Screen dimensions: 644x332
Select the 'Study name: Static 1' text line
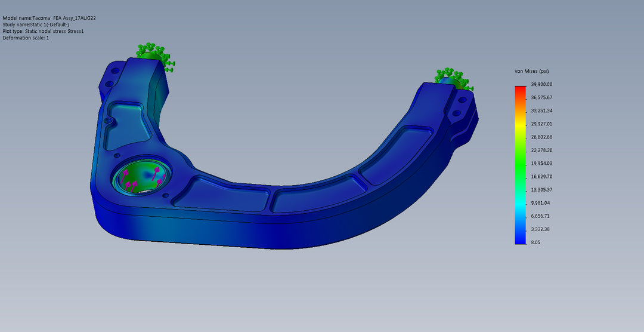[36, 24]
